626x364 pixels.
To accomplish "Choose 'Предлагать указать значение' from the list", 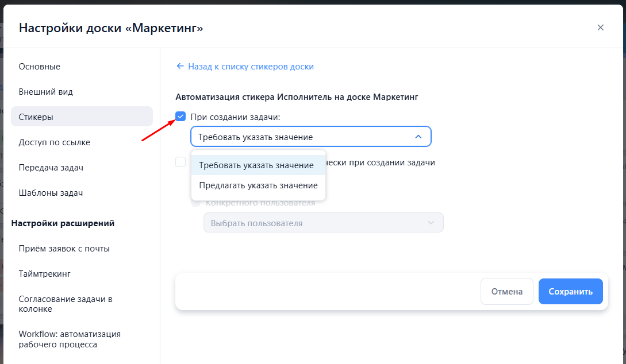I will 258,185.
